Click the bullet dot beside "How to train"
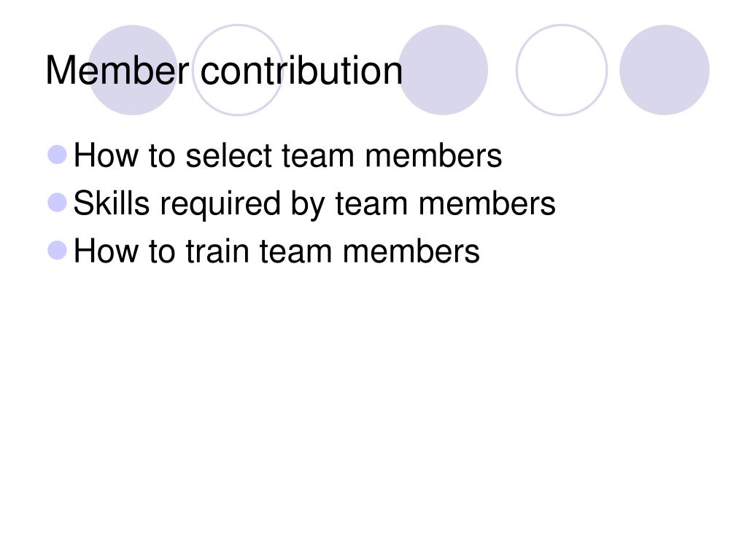747x560 pixels. coord(58,251)
